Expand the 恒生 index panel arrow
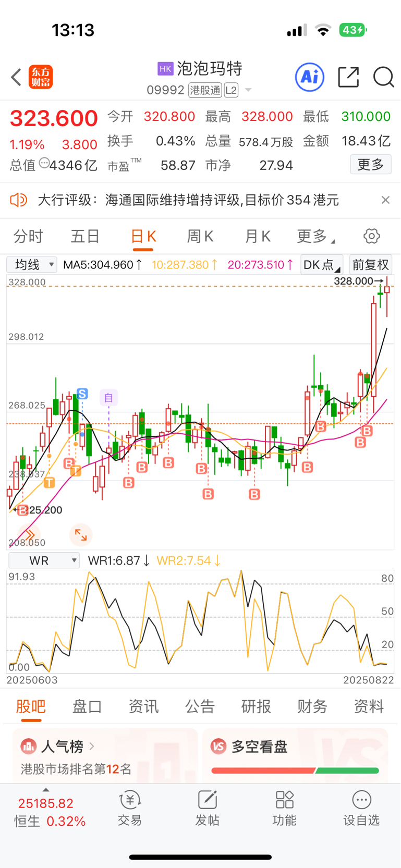Viewport: 401px width, 868px height. tap(46, 790)
